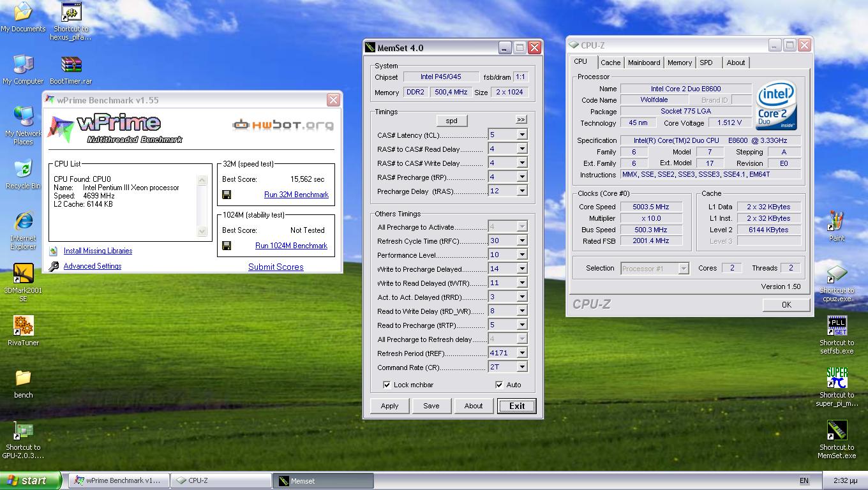Open the Precharge Delay (tRAS) dropdown
This screenshot has width=868, height=490.
522,191
